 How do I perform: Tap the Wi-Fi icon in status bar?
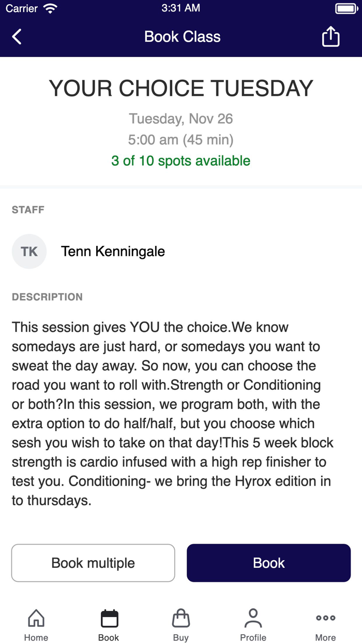coord(49,8)
